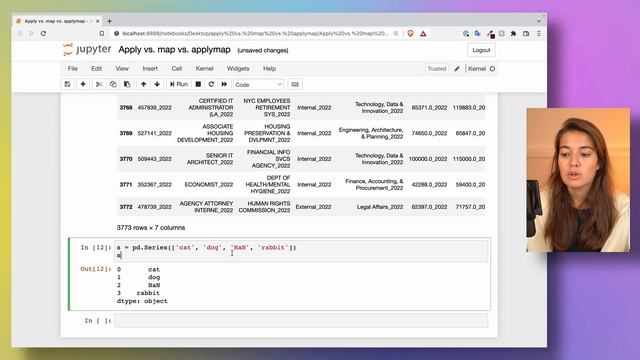Restart the kernel with the circular arrow
The image size is (640, 360).
coord(211,84)
